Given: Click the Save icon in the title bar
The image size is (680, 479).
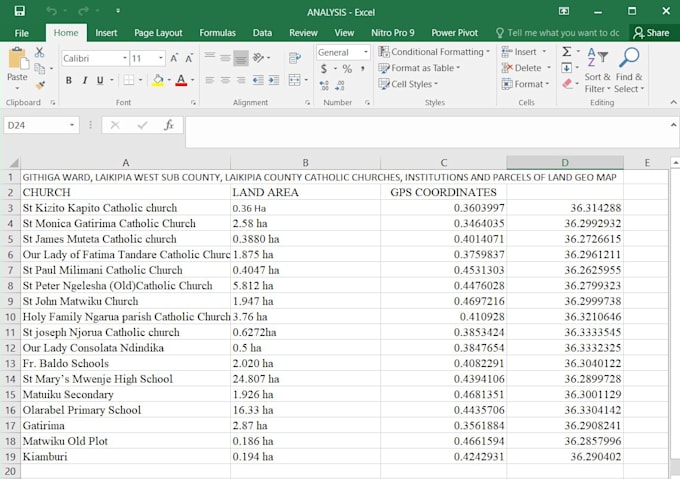Looking at the screenshot, I should (22, 11).
